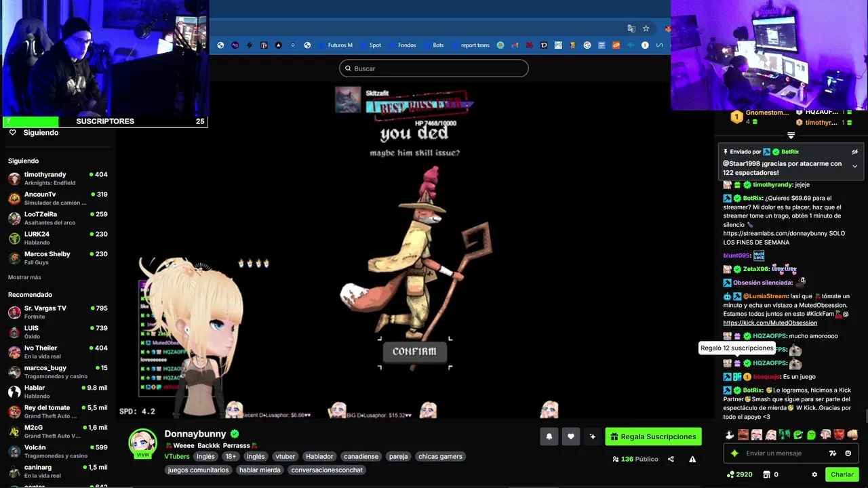
Task: Click blunt095 username in chat
Action: point(736,256)
